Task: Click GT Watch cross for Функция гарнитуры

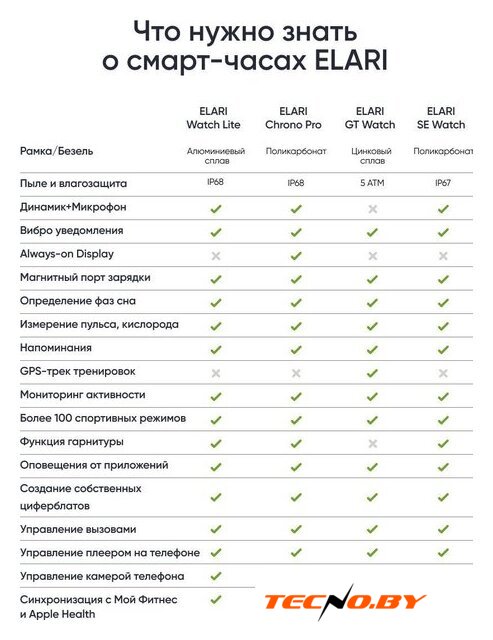Action: pos(372,443)
